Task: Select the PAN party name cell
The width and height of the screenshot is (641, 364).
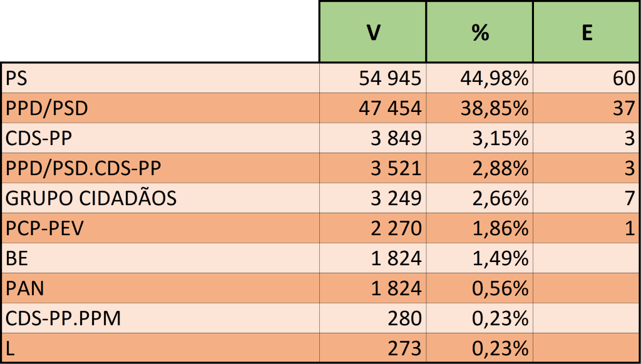Action: (24, 288)
